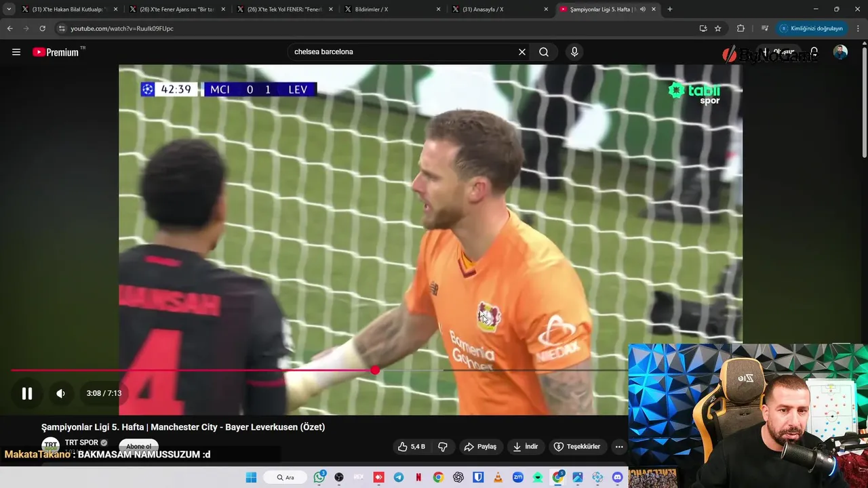Open Chrome three-dot menu
868x488 pixels.
click(858, 28)
